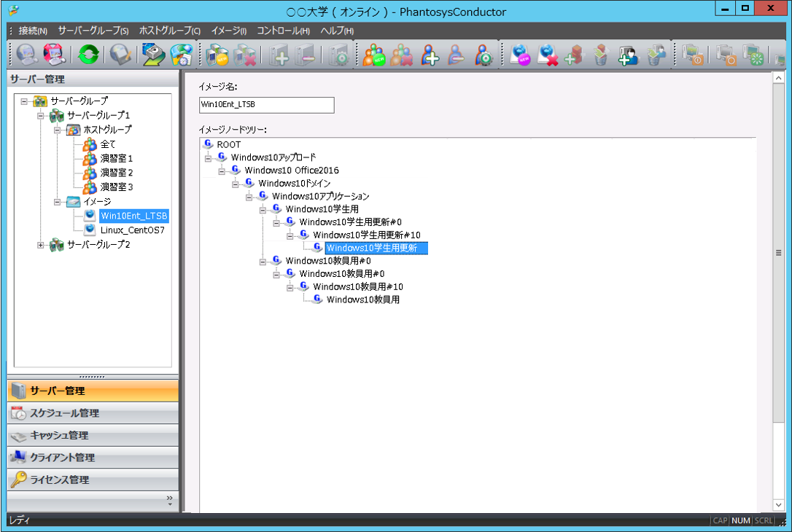Switch to ライセンス管理 pane

tap(93, 480)
